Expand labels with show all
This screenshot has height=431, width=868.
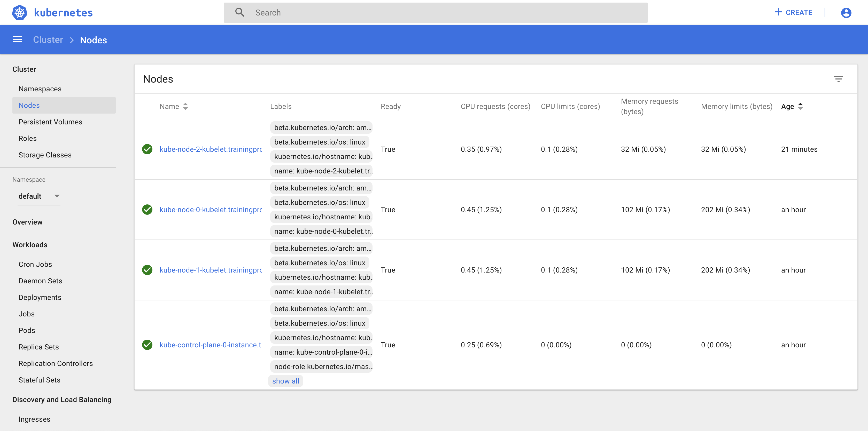pos(285,381)
